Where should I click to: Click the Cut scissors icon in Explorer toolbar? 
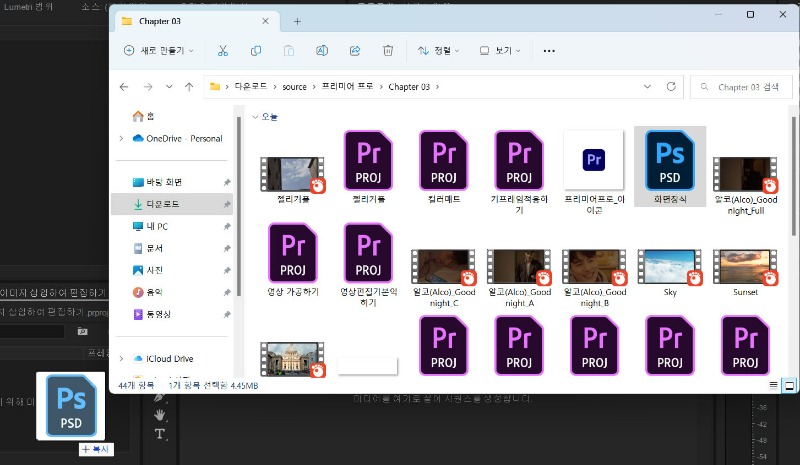223,51
